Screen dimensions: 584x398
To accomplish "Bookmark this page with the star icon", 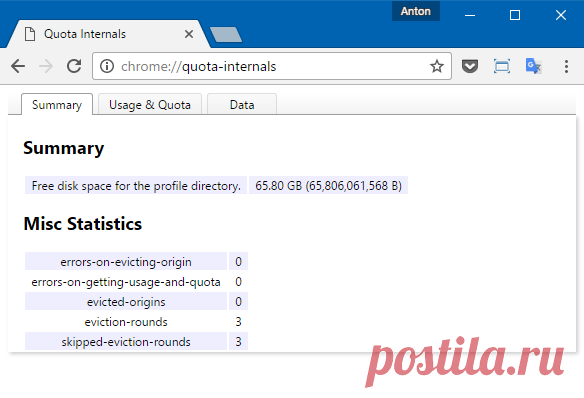I will click(437, 66).
